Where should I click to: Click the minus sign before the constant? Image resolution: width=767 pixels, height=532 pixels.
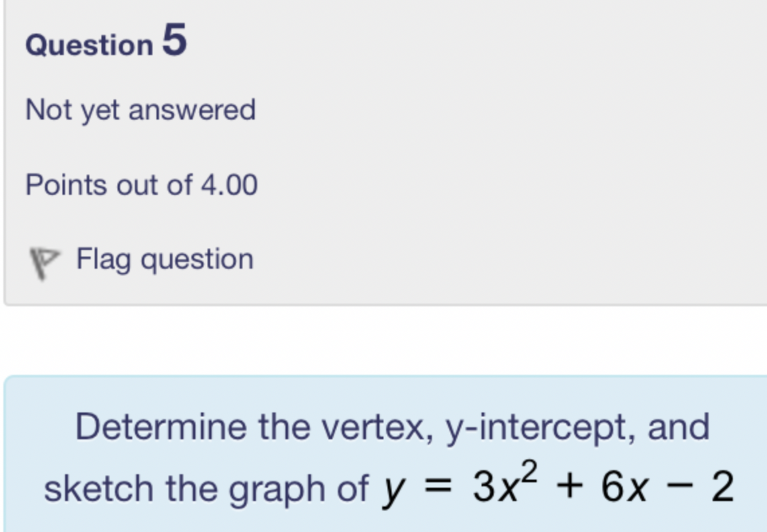680,488
